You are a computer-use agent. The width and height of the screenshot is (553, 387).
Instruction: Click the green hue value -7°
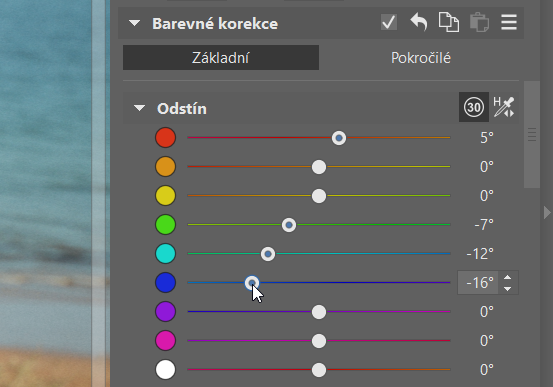click(x=484, y=225)
